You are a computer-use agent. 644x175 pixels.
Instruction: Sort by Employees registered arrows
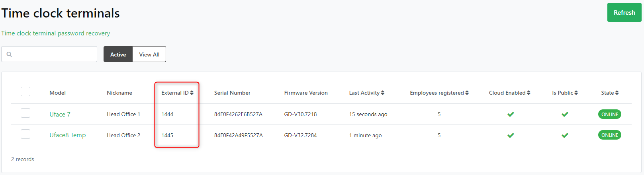pyautogui.click(x=467, y=93)
